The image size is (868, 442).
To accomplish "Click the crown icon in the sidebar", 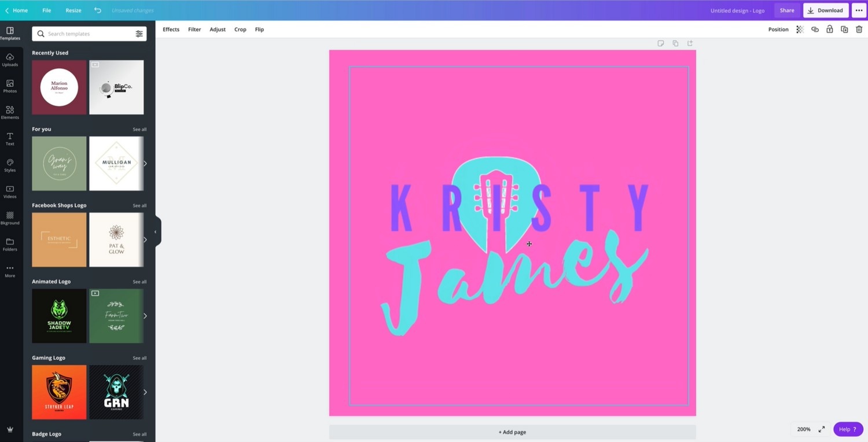I will coord(10,429).
